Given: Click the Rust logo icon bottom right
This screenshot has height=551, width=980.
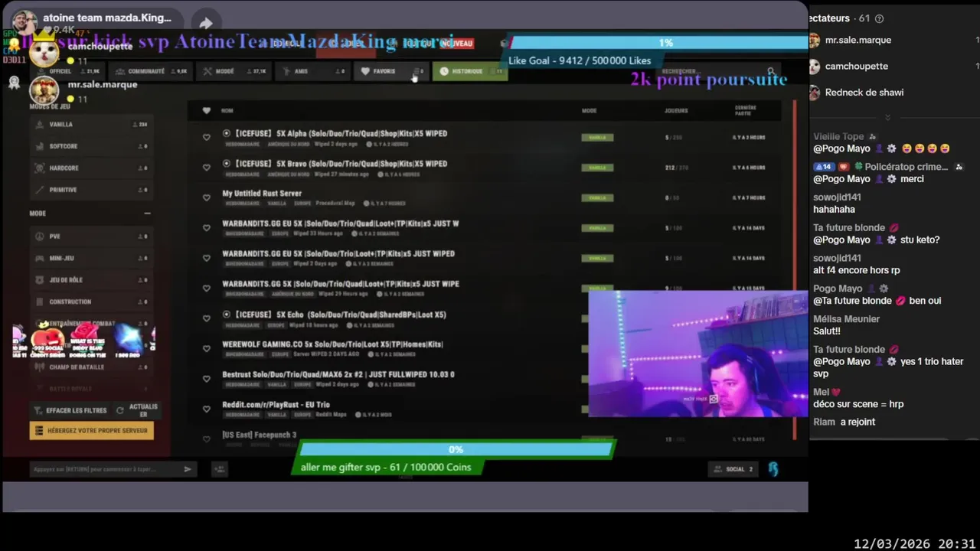Looking at the screenshot, I should tap(773, 469).
